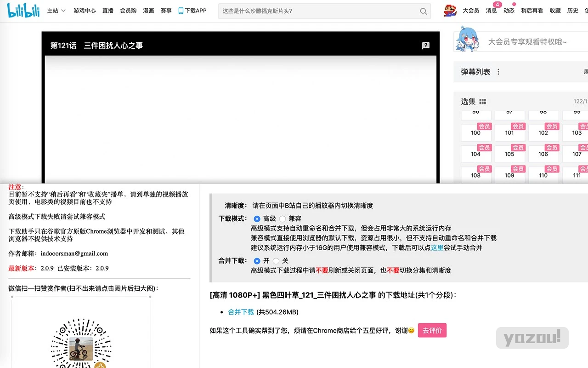Click the 这里 manual merge link
Screen dimensions: 588x368
[x=437, y=247]
